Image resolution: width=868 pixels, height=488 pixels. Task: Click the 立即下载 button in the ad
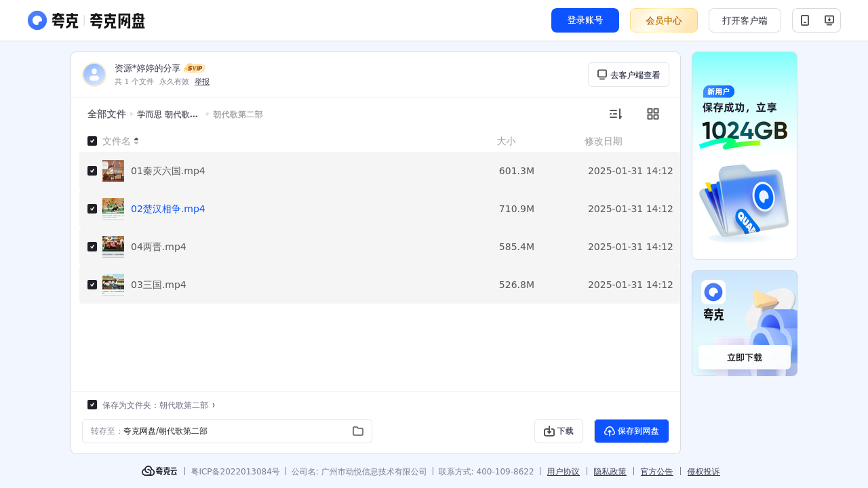point(745,357)
